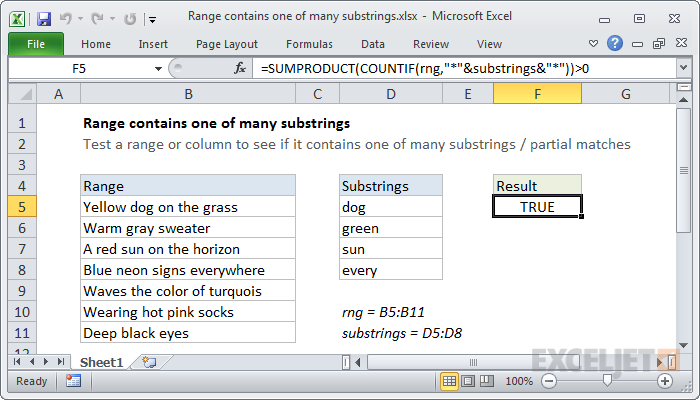This screenshot has height=400, width=700.
Task: Click the zoom in plus button
Action: pyautogui.click(x=665, y=381)
